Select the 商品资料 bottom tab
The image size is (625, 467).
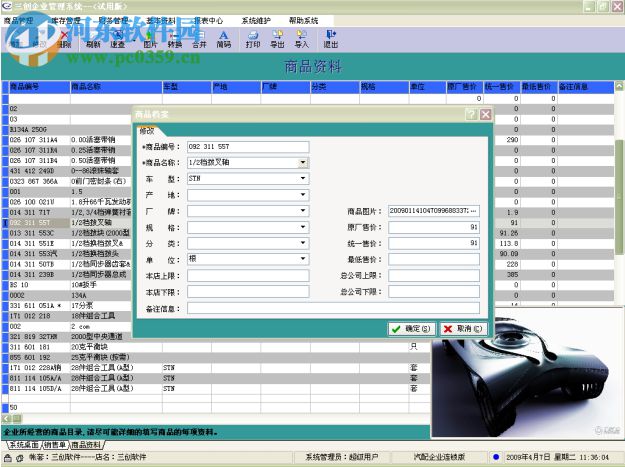[x=86, y=445]
